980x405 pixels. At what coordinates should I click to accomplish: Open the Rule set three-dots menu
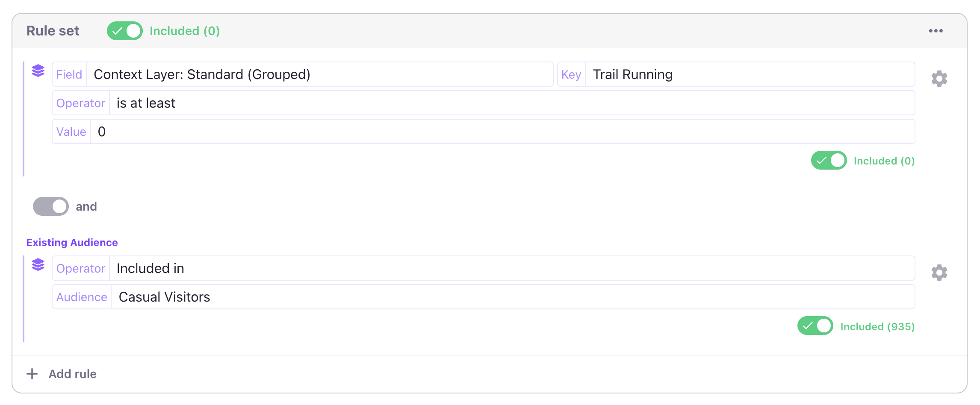pyautogui.click(x=936, y=31)
